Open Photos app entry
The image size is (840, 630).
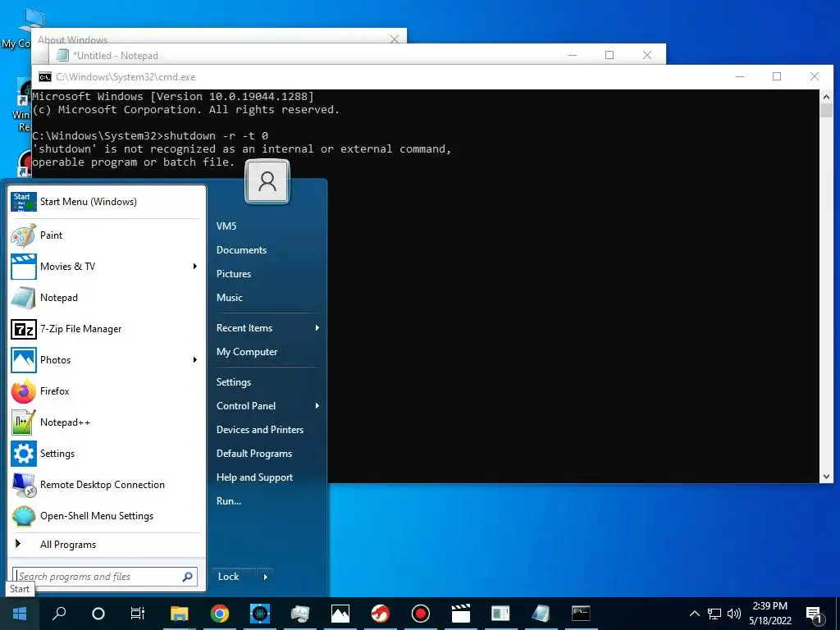106,360
